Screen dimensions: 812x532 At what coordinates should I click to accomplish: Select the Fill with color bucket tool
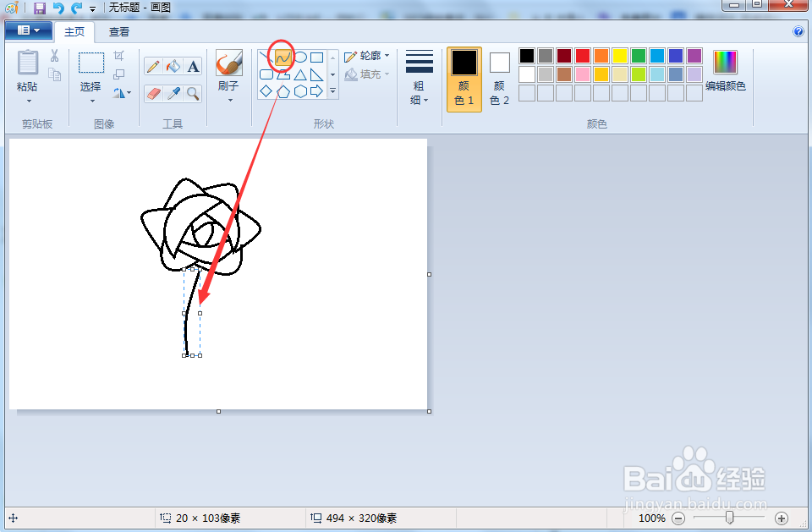(173, 65)
